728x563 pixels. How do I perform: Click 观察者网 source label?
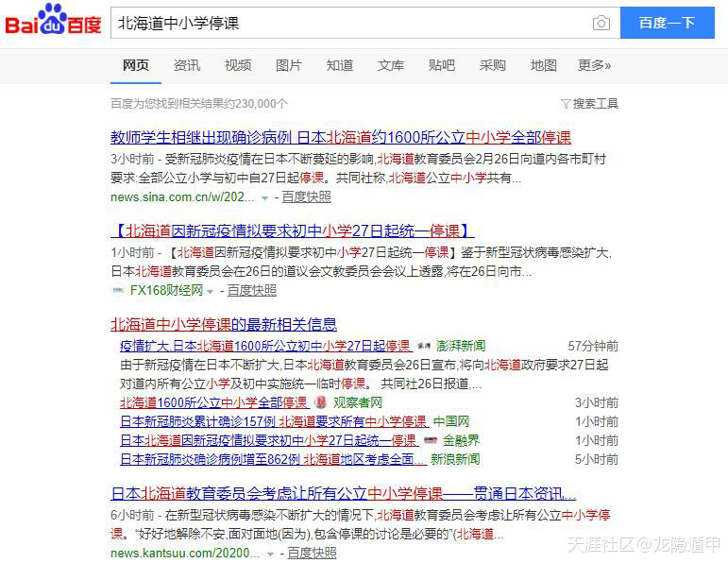(358, 402)
